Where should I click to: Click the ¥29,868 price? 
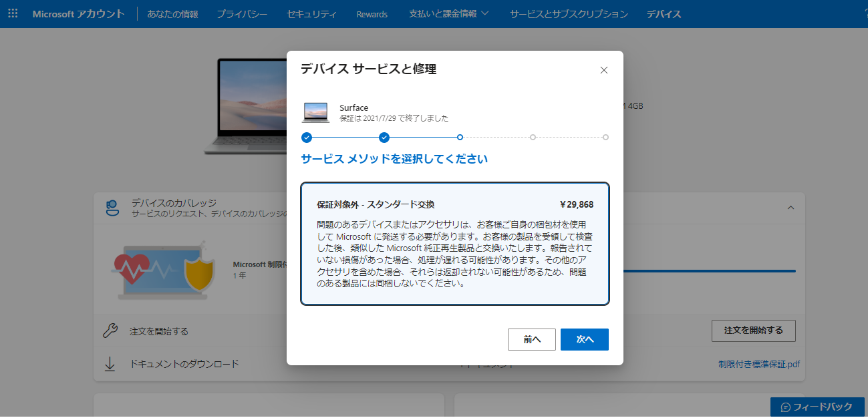pyautogui.click(x=576, y=205)
